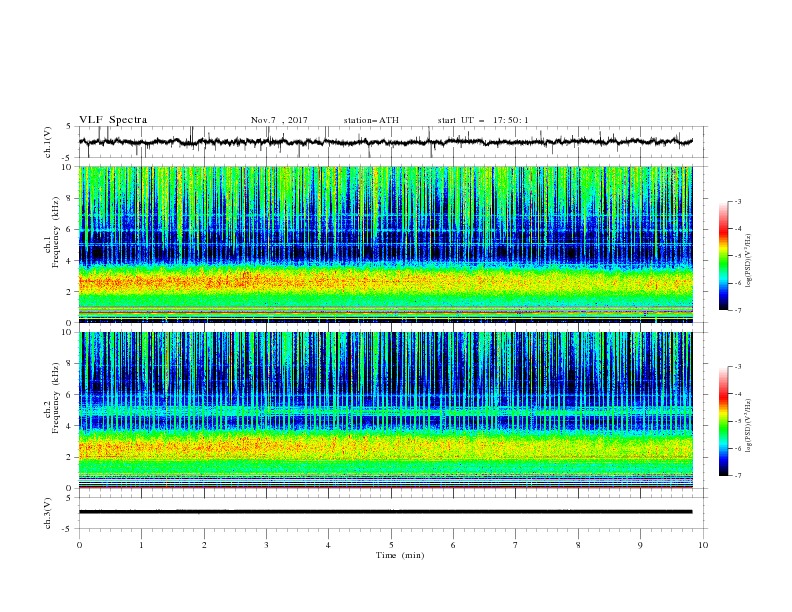Click the "-3" value on ch.1 colorbar
Screen dimensions: 792x612
pyautogui.click(x=738, y=202)
